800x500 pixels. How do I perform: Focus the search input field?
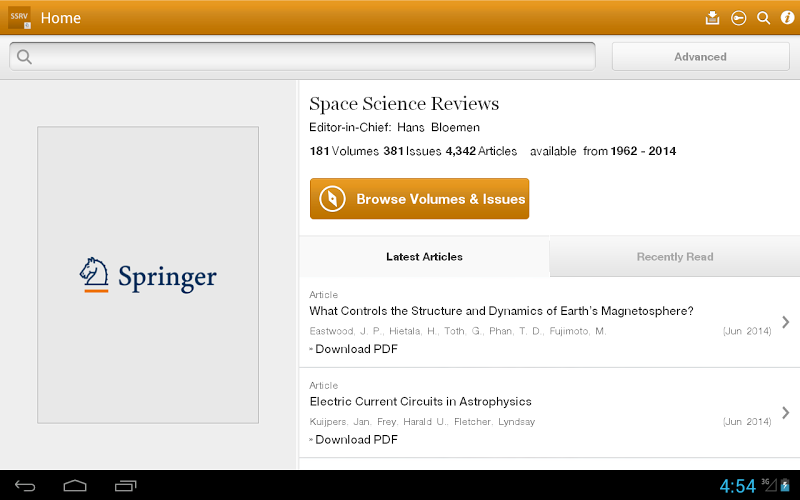[x=310, y=57]
